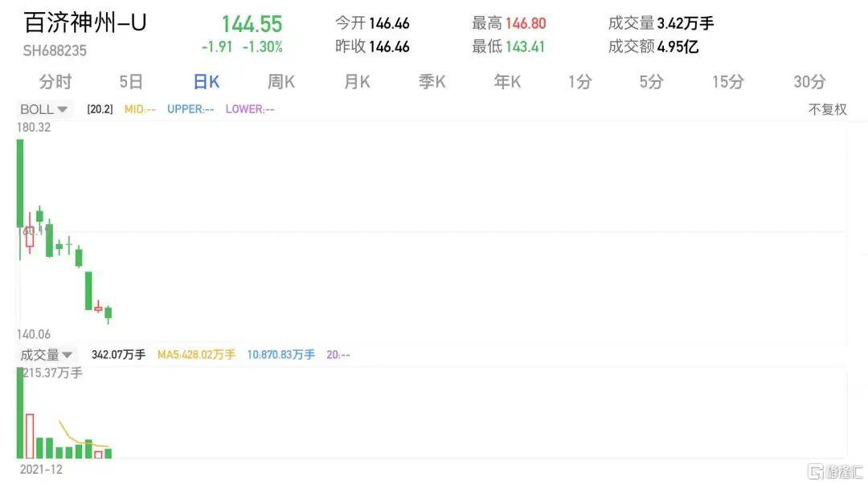868x485 pixels.
Task: Click the 20:-- volume average label
Action: (x=338, y=354)
